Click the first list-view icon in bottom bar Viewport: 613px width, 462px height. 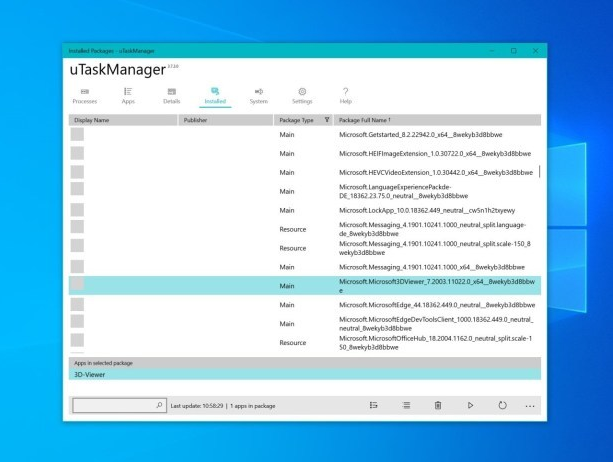pos(373,405)
